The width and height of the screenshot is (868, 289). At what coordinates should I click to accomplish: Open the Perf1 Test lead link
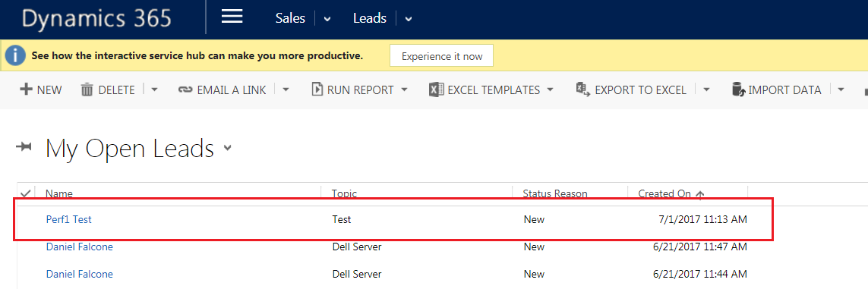point(68,219)
